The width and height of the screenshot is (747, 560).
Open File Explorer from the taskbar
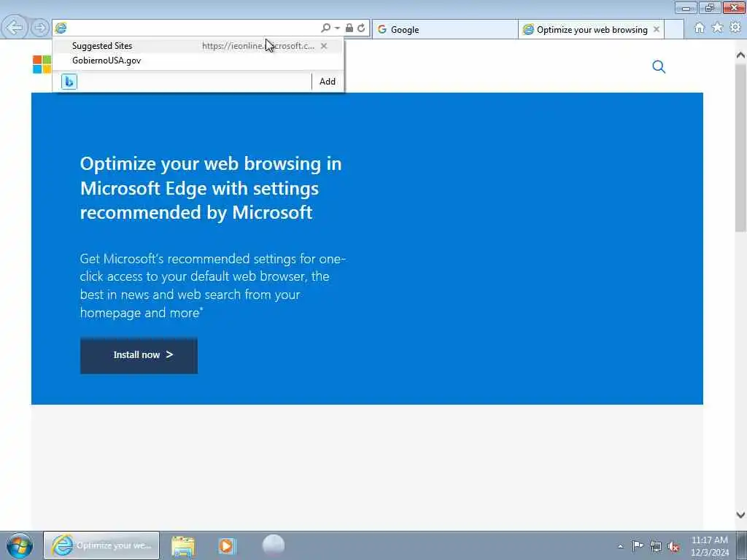[183, 546]
